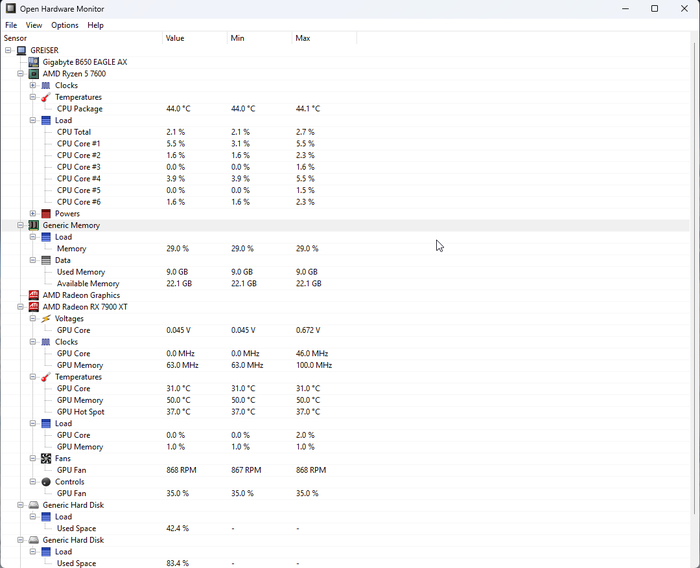Click the Fans icon
The image size is (700, 568).
coord(46,458)
